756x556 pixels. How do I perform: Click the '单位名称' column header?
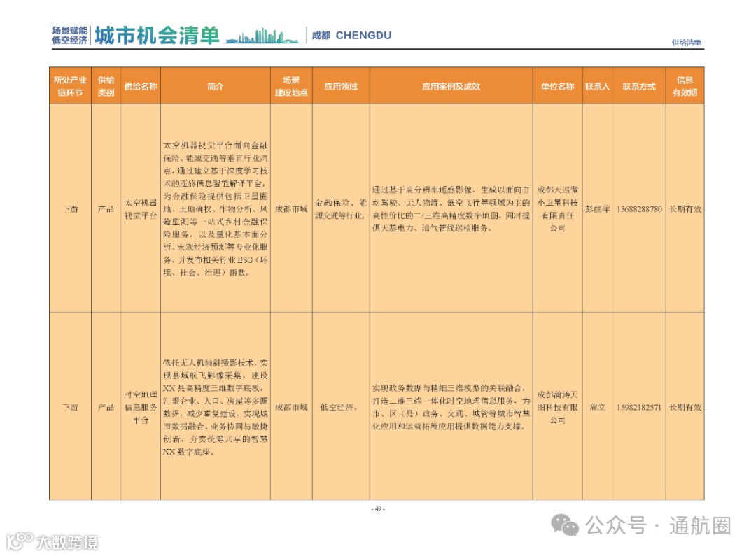click(x=557, y=86)
